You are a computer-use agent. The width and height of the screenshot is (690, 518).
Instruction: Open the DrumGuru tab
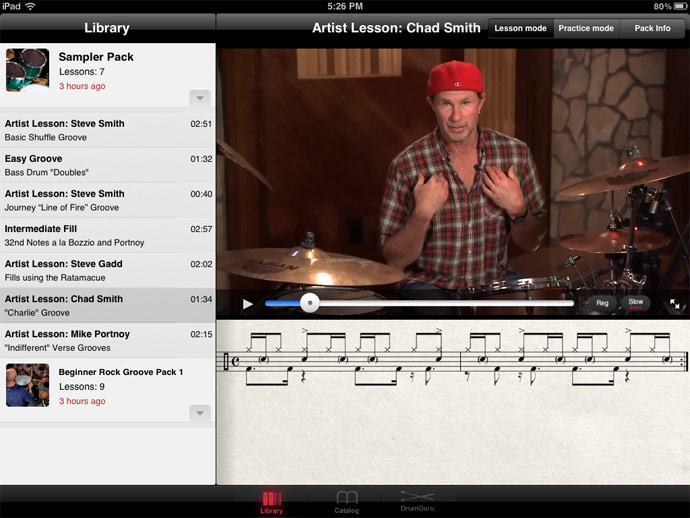pyautogui.click(x=417, y=501)
